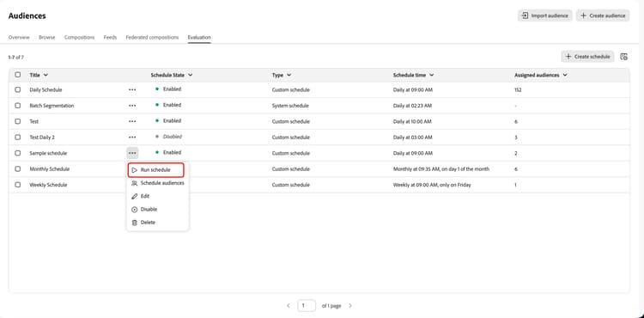Open the more-actions menu for Daily Schedule
This screenshot has width=644, height=318.
point(132,89)
